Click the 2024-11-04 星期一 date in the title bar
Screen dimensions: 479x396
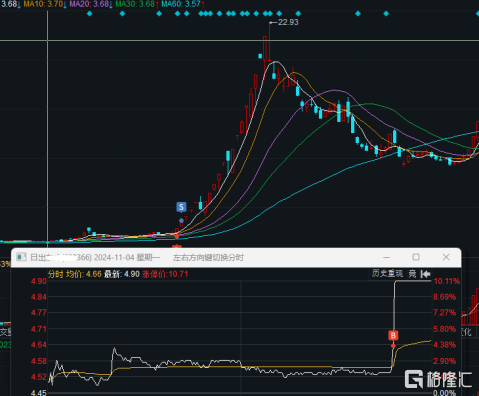(x=127, y=257)
